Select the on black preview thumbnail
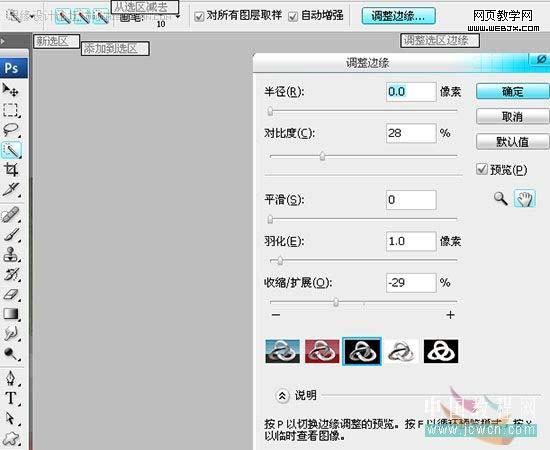 point(362,351)
